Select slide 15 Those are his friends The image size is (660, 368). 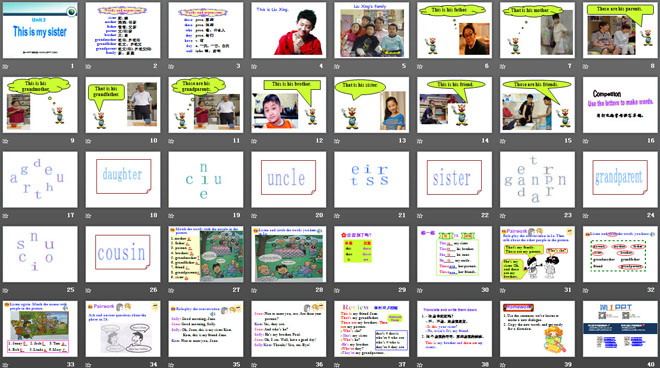click(538, 105)
